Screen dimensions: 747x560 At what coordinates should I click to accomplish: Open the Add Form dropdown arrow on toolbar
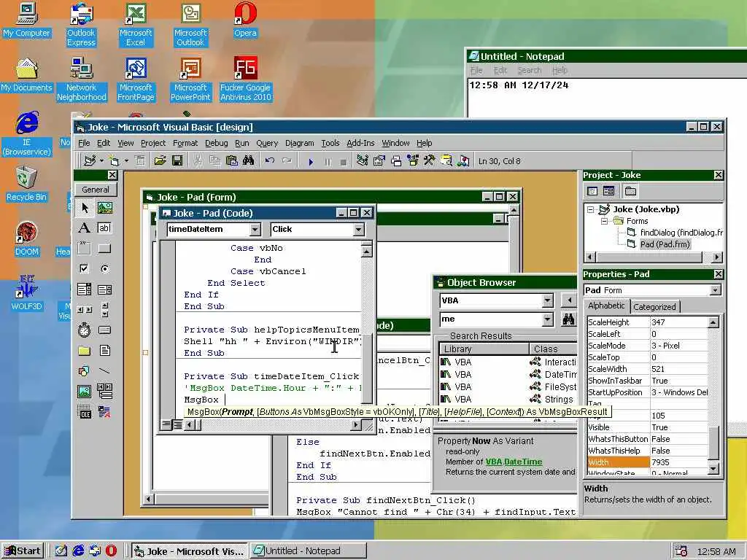click(126, 161)
